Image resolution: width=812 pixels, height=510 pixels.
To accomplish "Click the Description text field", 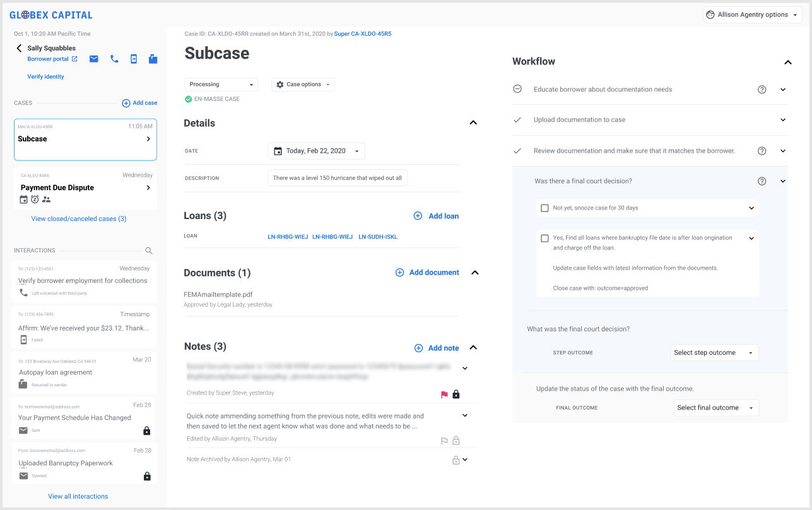I will (338, 178).
